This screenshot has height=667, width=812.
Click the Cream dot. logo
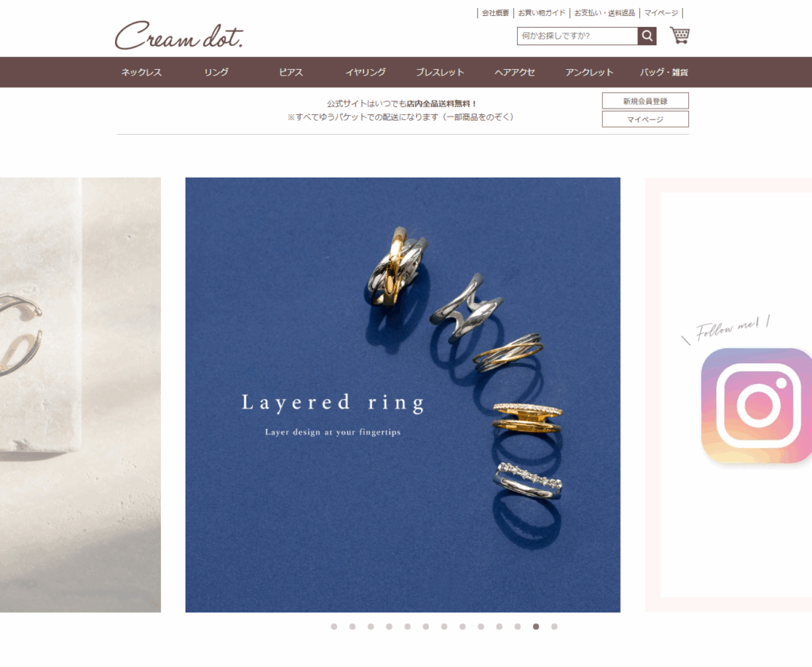coord(178,35)
